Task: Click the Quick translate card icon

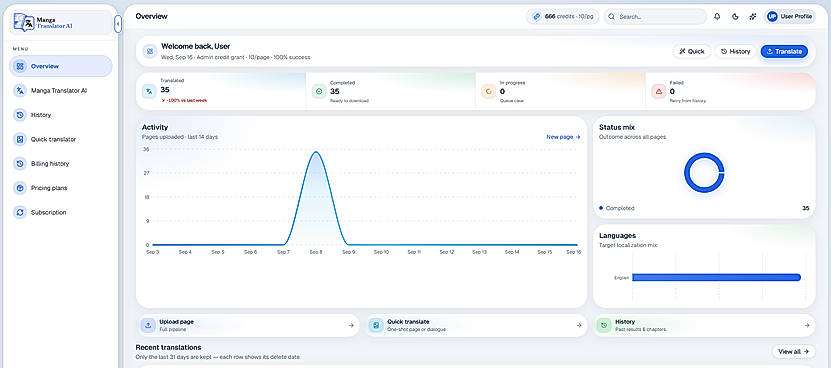Action: [376, 326]
